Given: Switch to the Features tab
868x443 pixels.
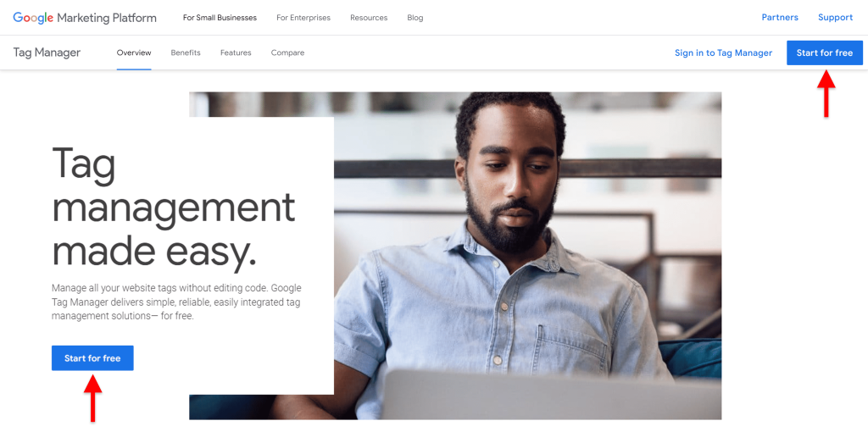Looking at the screenshot, I should pos(236,53).
